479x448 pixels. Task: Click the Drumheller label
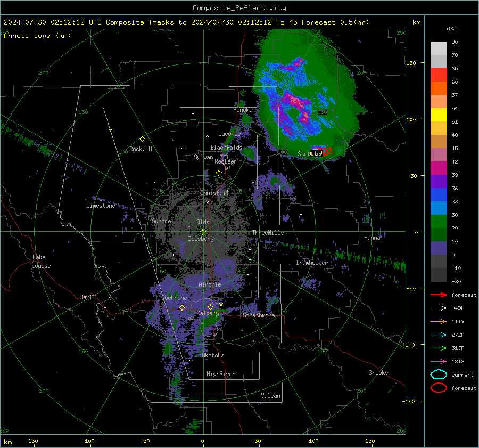pos(312,263)
